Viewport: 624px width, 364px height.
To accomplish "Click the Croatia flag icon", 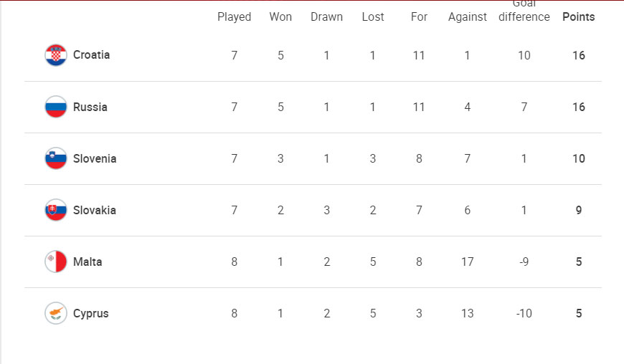I will click(56, 55).
